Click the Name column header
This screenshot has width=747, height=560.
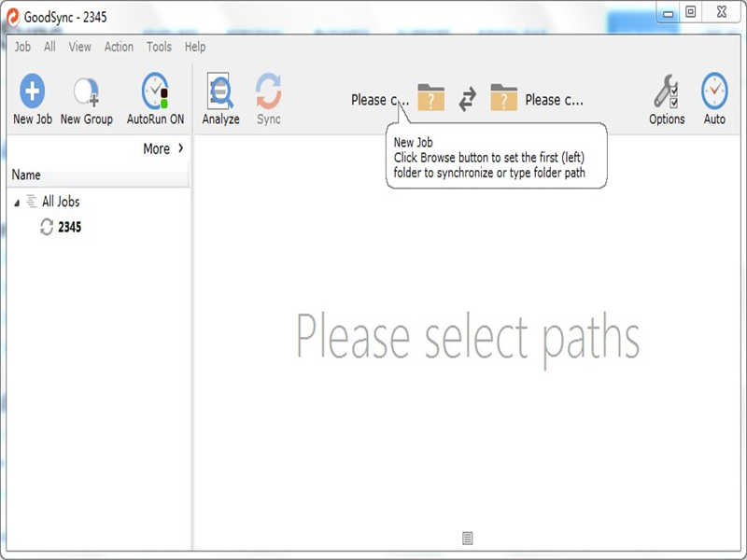[99, 175]
